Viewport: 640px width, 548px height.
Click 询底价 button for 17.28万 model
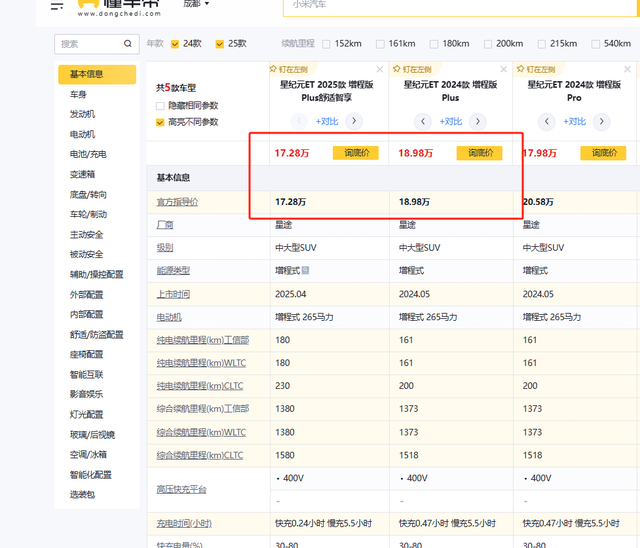pos(356,153)
